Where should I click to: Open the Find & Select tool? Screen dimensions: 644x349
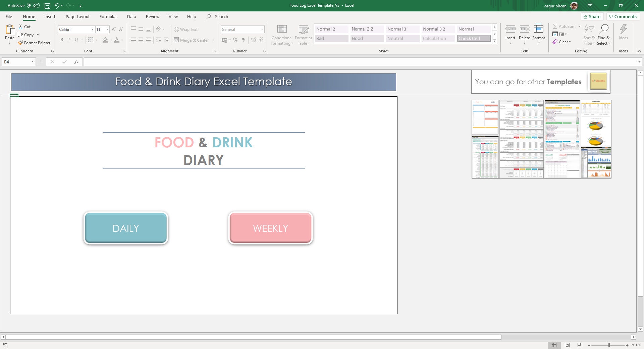click(x=604, y=35)
